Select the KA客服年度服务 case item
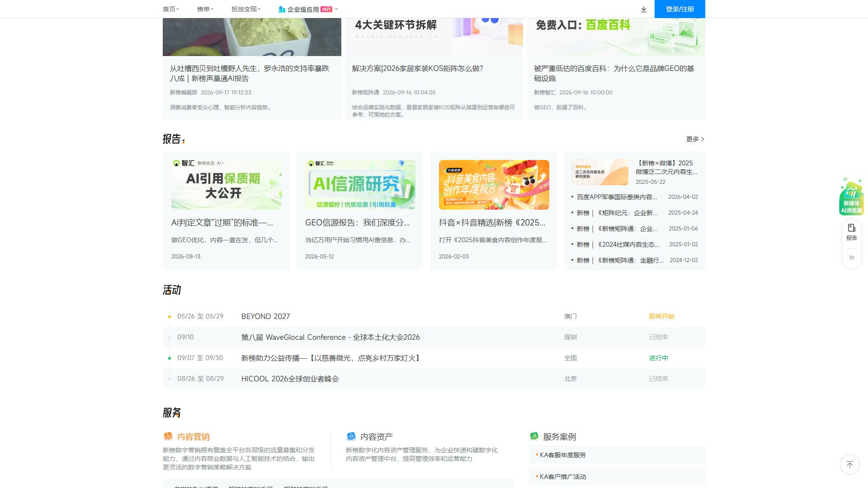868x488 pixels. (617, 455)
